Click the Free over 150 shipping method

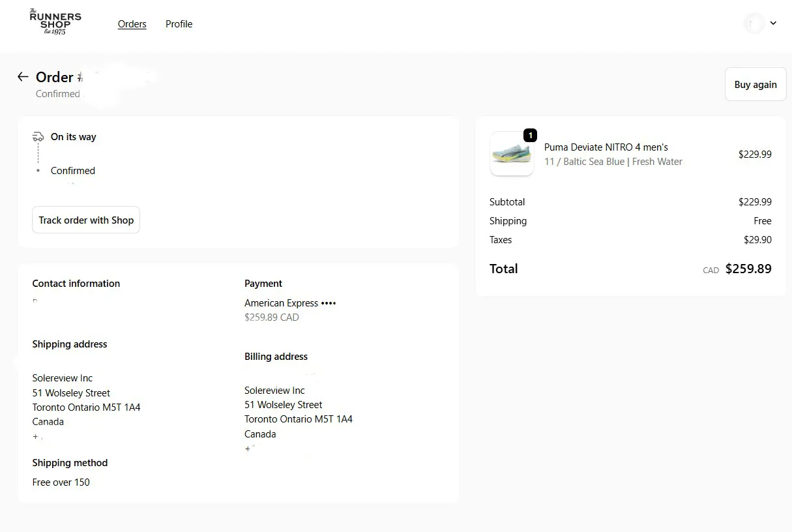click(61, 482)
